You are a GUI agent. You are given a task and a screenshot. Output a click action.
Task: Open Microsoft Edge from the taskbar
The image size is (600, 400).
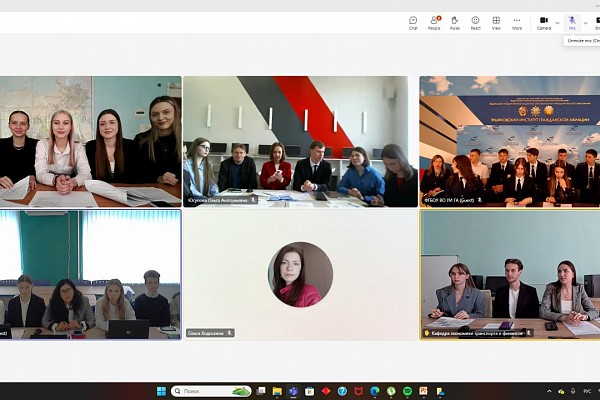375,391
